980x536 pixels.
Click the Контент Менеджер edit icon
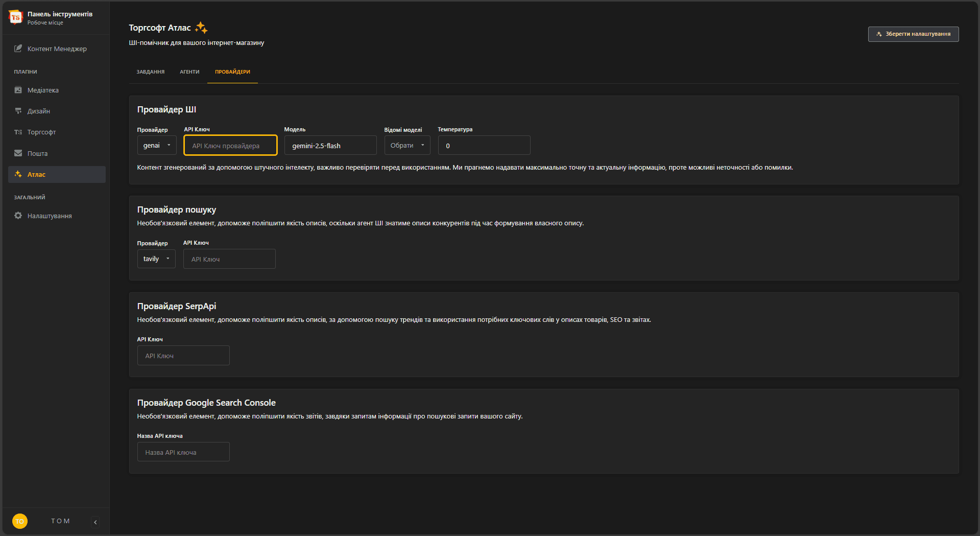pos(18,49)
